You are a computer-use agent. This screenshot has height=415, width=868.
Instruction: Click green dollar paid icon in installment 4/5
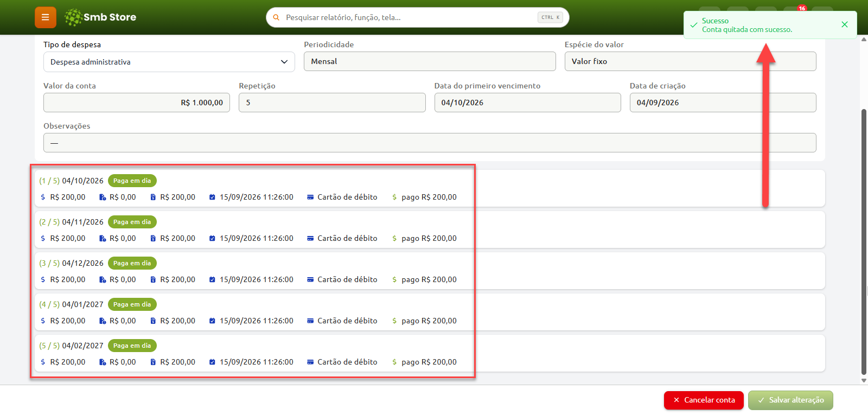[x=394, y=321]
